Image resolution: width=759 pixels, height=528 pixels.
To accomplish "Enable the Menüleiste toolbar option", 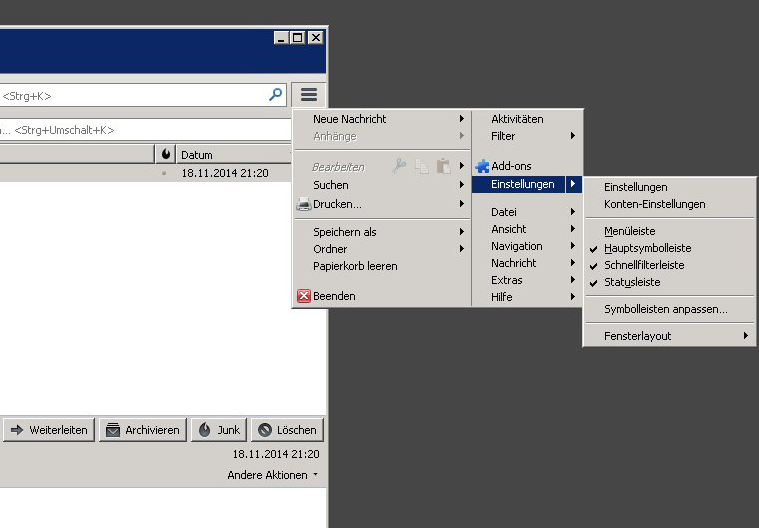I will 629,231.
